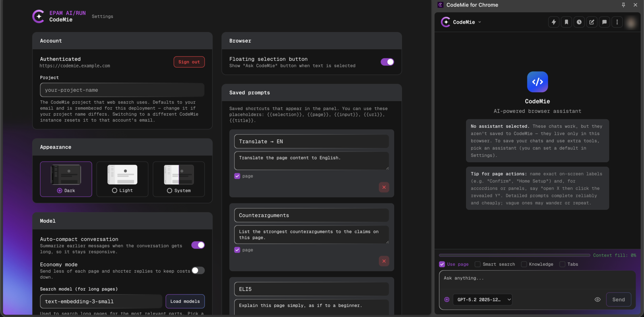
Task: Check the Tabs checkbox in chat panel
Action: pos(562,264)
